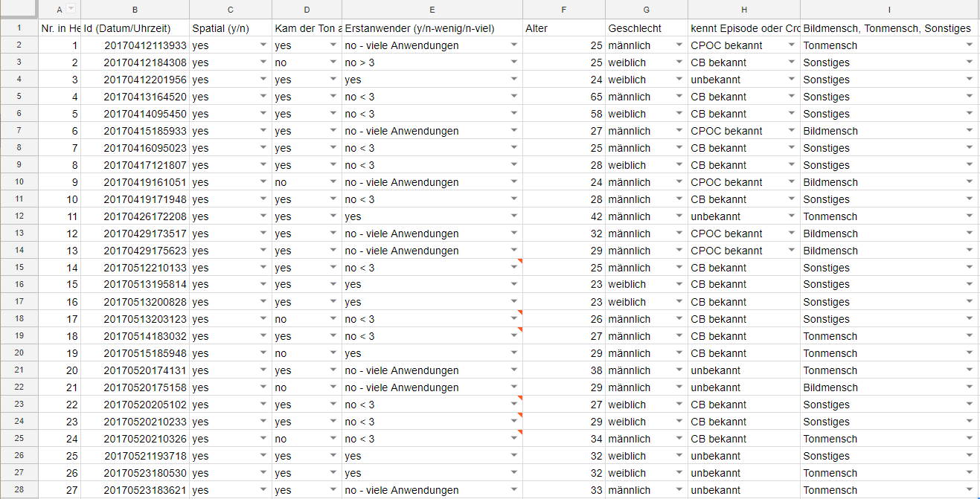Select the cell containing Id 20170412113933
Viewport: 980px width, 499px height.
[135, 45]
